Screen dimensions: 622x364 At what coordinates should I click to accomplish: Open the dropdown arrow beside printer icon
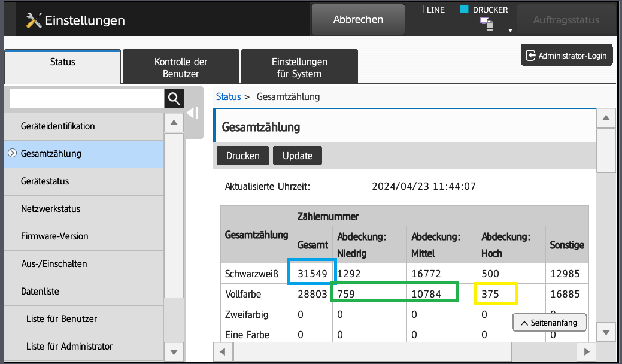(x=510, y=30)
